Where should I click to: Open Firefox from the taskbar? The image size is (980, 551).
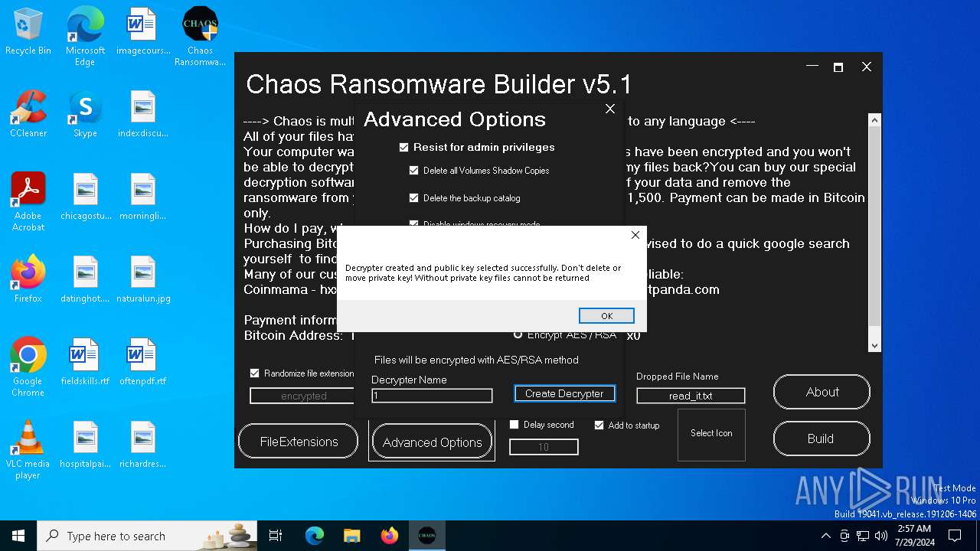click(x=389, y=536)
